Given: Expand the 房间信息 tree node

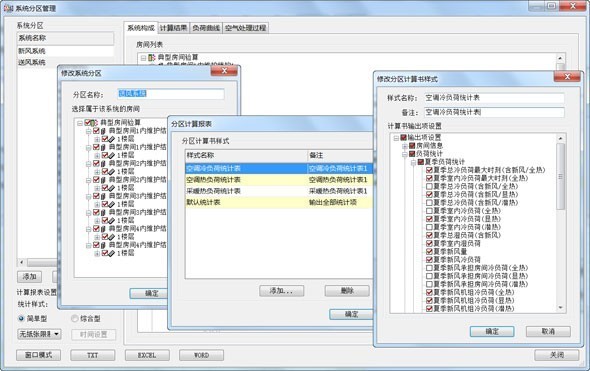Looking at the screenshot, I should coord(404,146).
